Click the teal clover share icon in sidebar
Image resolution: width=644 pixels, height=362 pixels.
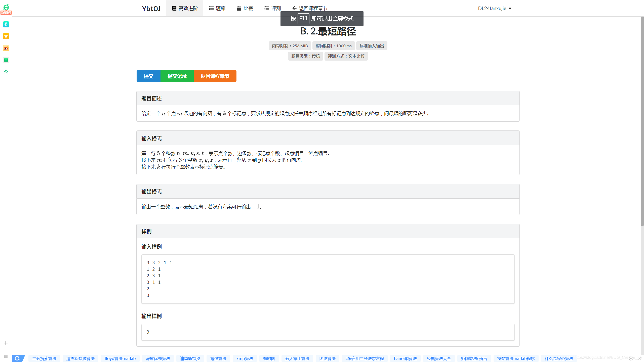click(x=6, y=24)
